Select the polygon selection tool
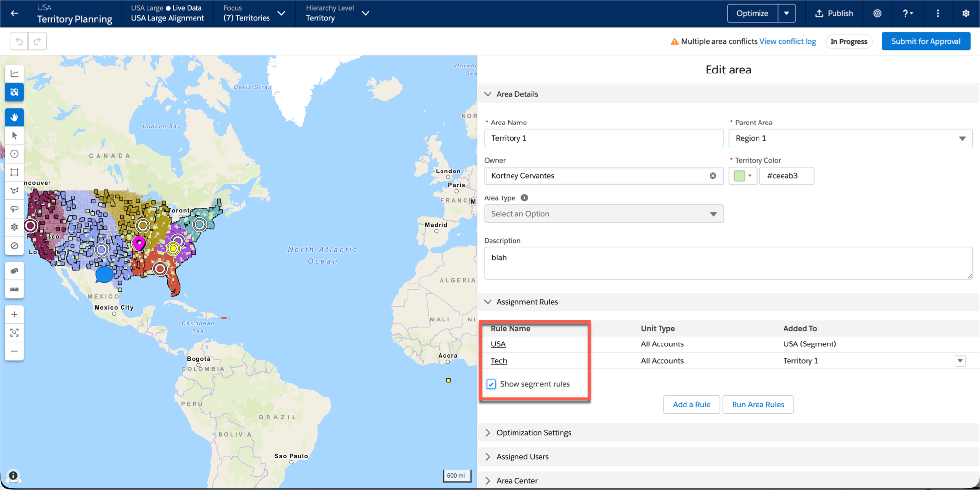The width and height of the screenshot is (980, 490). (14, 191)
